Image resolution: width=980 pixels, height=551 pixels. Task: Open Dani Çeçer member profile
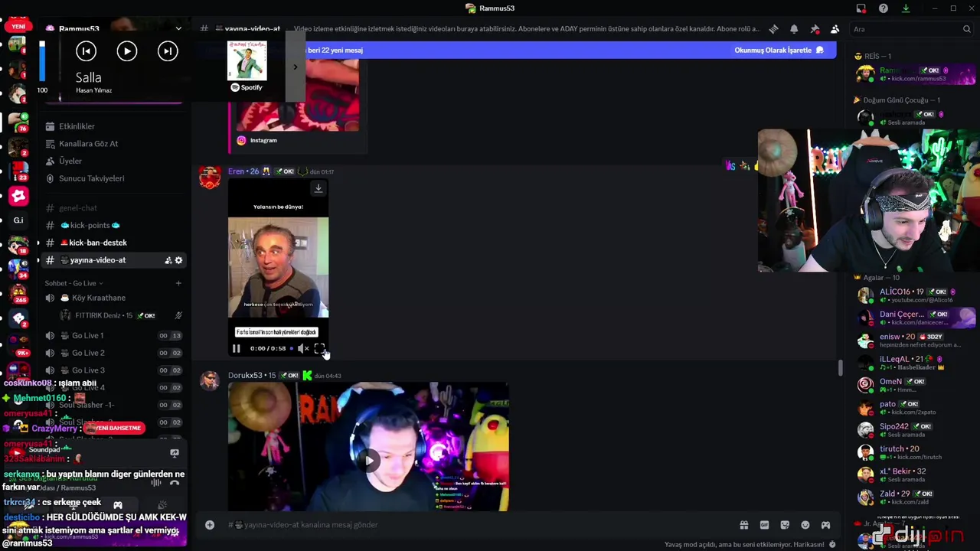click(916, 318)
